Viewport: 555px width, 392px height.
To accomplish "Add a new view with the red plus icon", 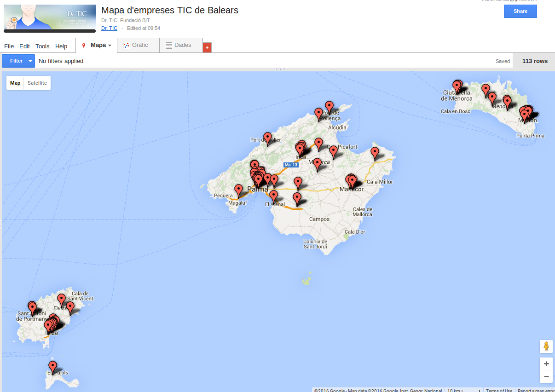I will [x=207, y=47].
